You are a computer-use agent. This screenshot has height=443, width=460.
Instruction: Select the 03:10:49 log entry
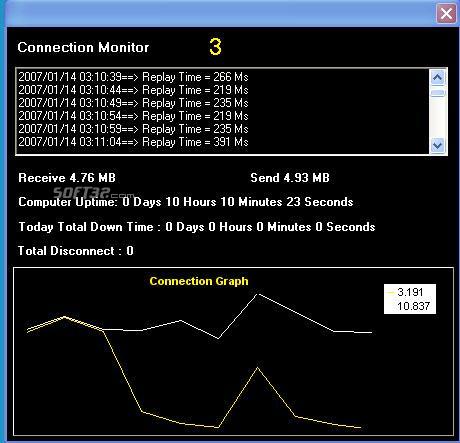133,103
